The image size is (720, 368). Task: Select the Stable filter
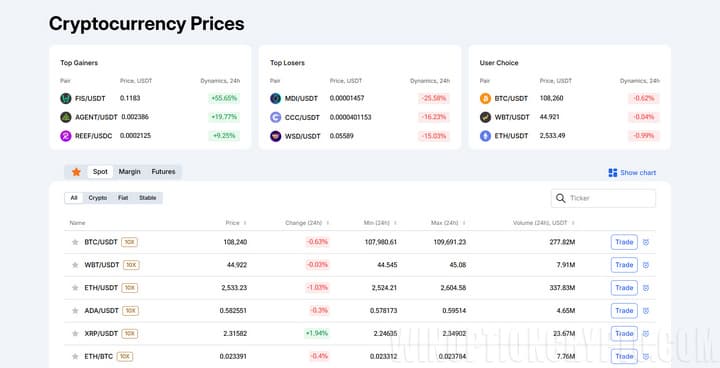[148, 198]
